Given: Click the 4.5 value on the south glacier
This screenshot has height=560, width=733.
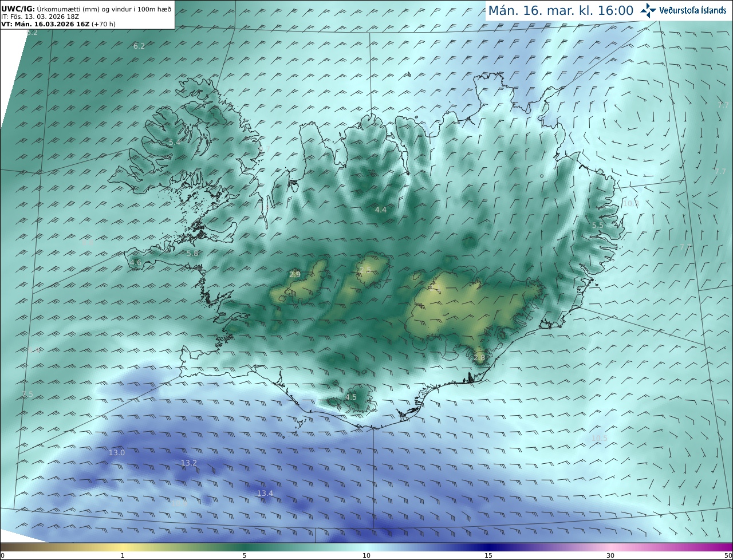Looking at the screenshot, I should [351, 397].
